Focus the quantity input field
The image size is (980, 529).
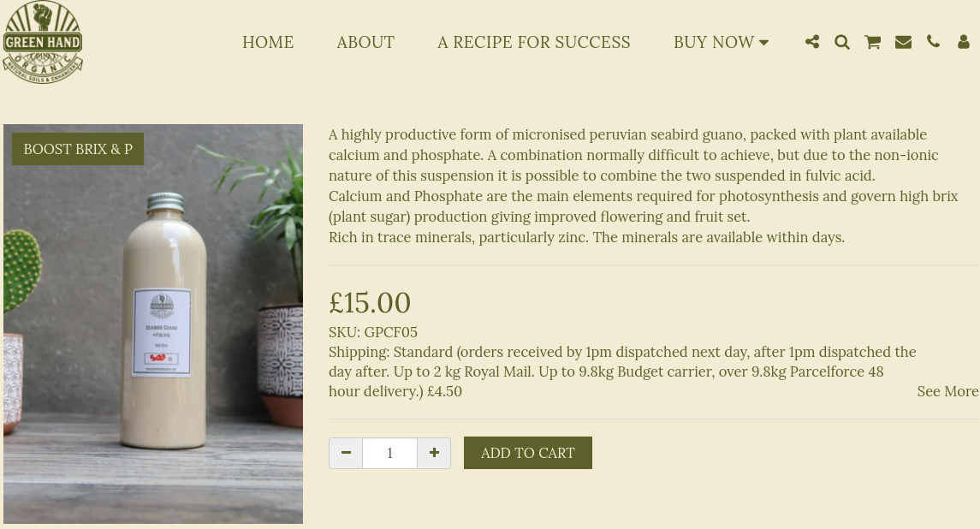pos(389,453)
